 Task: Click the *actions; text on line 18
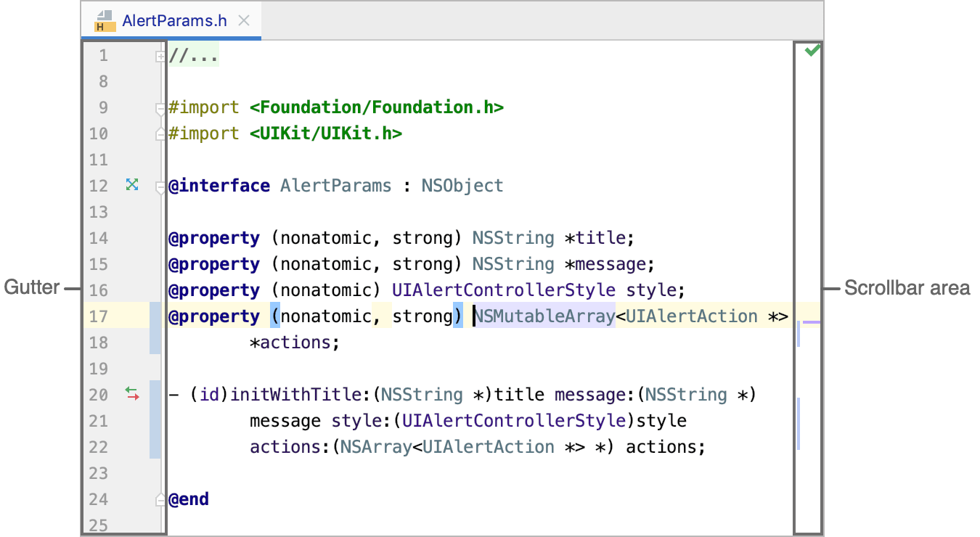[295, 343]
